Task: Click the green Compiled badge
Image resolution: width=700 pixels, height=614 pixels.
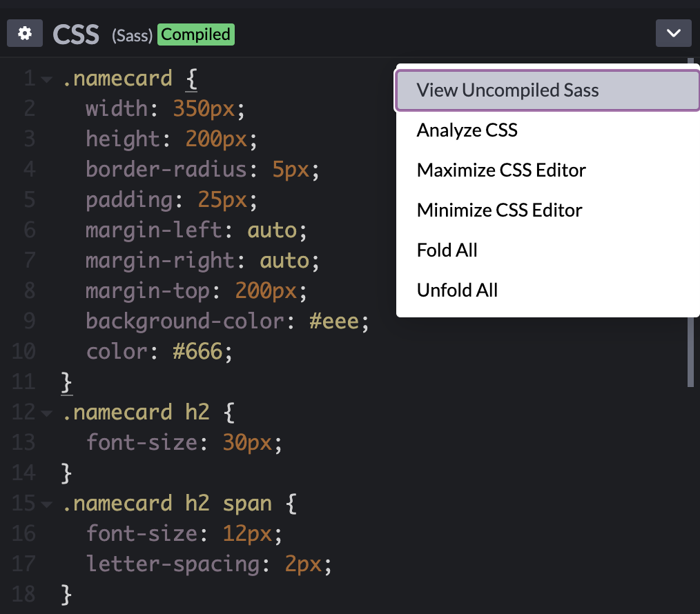Action: (x=196, y=34)
